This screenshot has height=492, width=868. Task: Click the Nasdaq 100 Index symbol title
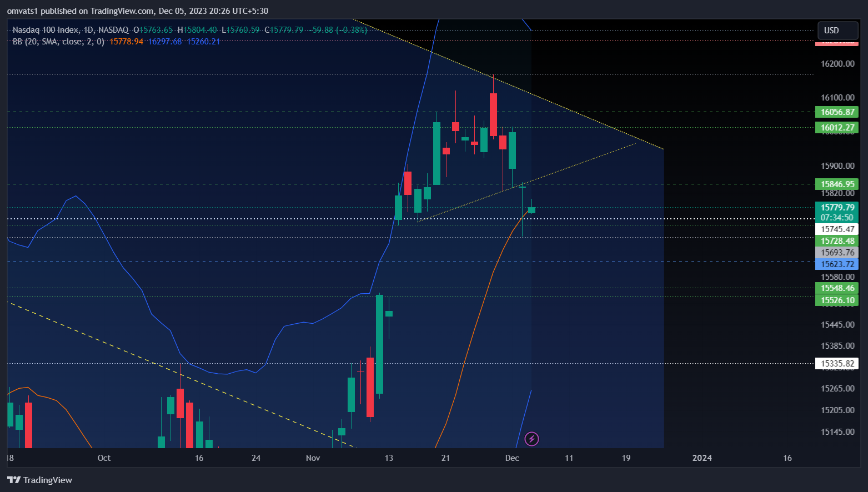[x=46, y=30]
